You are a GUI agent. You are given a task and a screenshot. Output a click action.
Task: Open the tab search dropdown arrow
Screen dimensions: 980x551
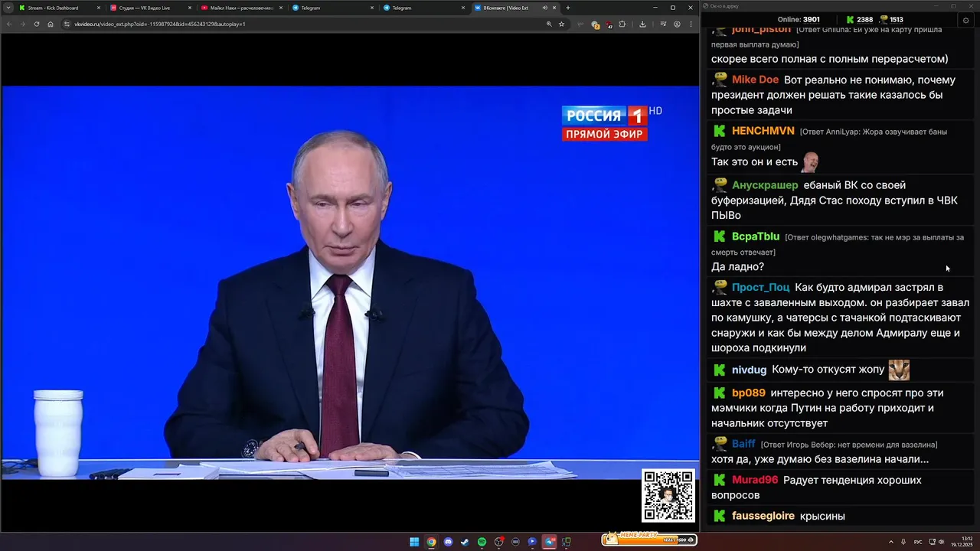pos(8,8)
